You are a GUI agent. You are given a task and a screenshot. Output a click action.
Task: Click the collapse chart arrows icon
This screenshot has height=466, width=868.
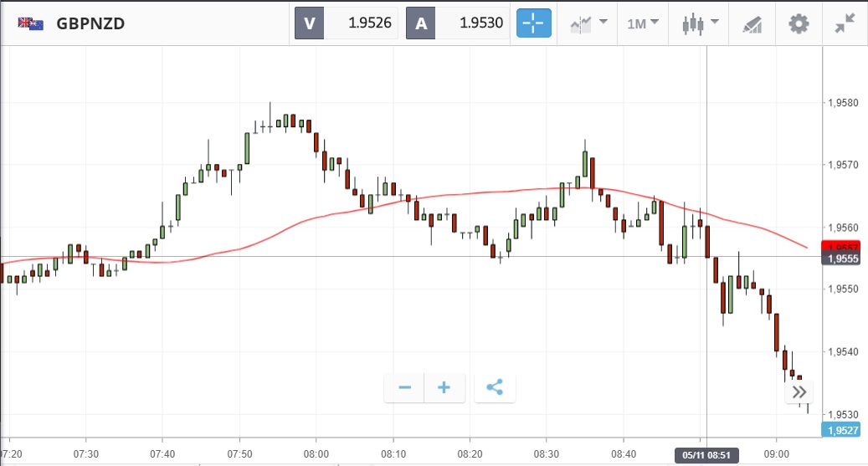(x=844, y=23)
